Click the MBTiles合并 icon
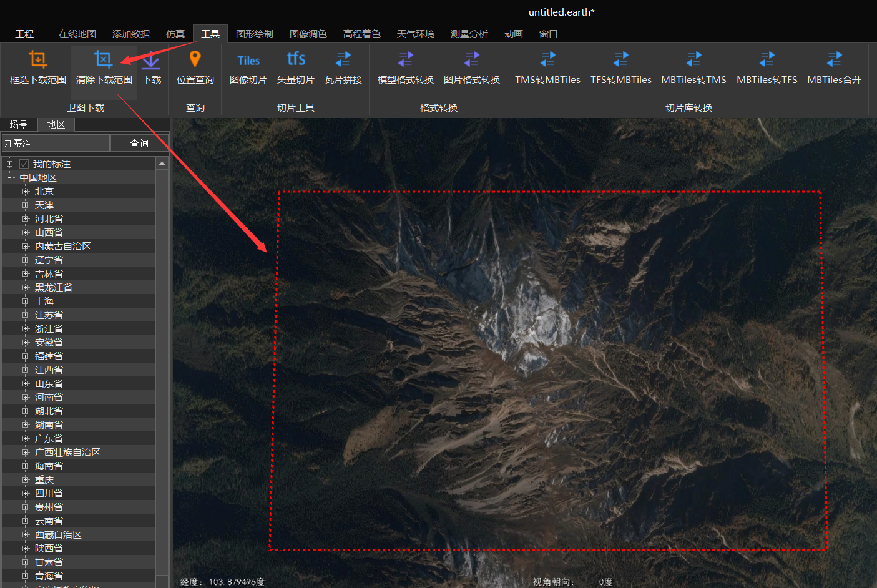This screenshot has width=877, height=588. (x=835, y=59)
